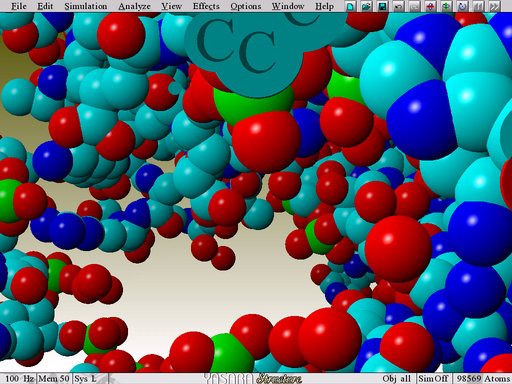
Task: Click the green vertical rotation icon
Action: tap(446, 6)
